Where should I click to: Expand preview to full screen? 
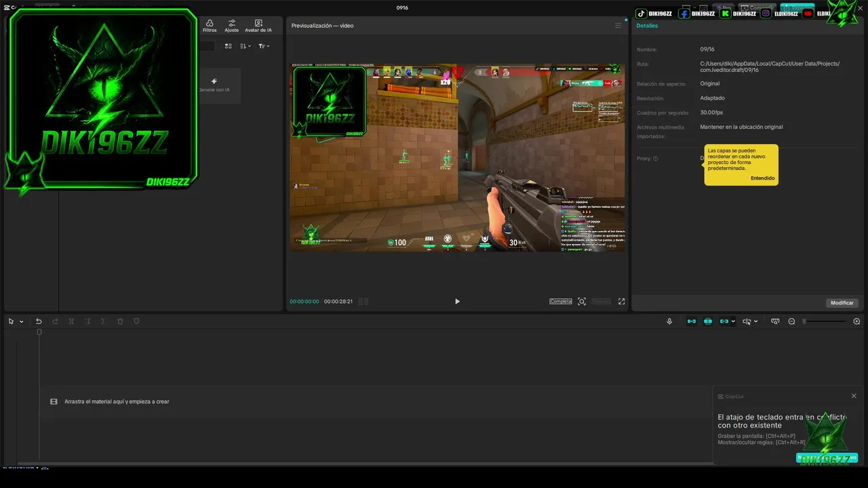(x=621, y=302)
